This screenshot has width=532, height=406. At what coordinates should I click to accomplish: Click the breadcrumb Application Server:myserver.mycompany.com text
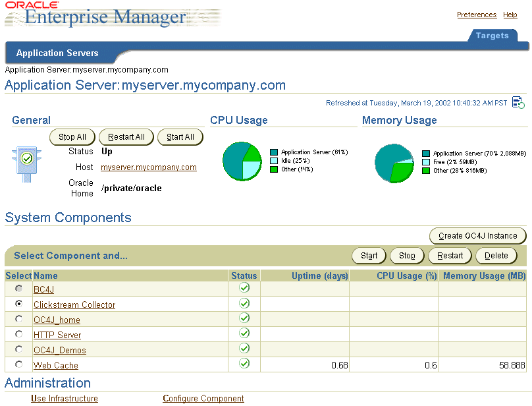coord(86,70)
